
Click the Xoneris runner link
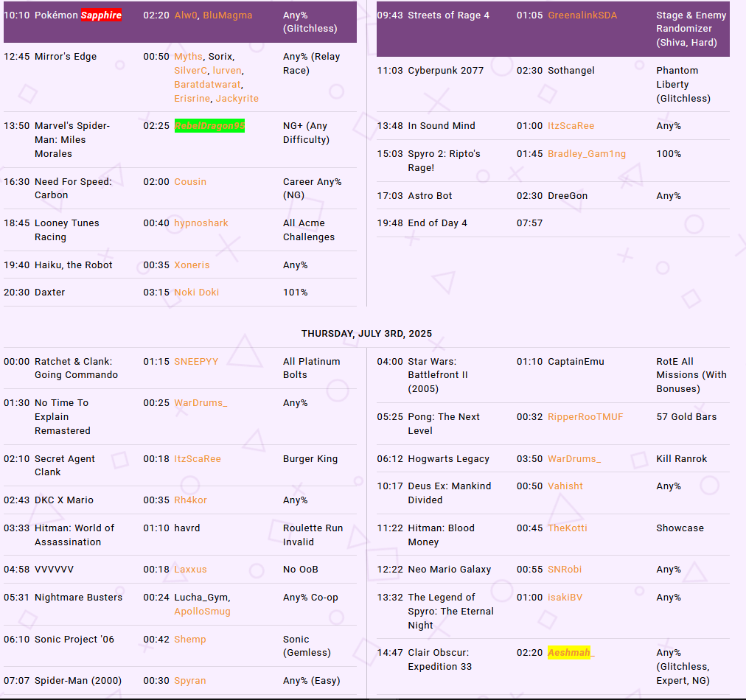192,265
